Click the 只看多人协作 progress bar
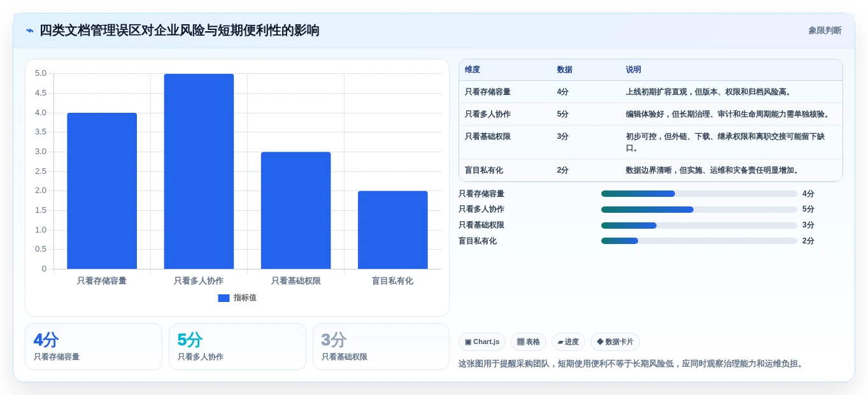This screenshot has width=868, height=395. [x=699, y=210]
